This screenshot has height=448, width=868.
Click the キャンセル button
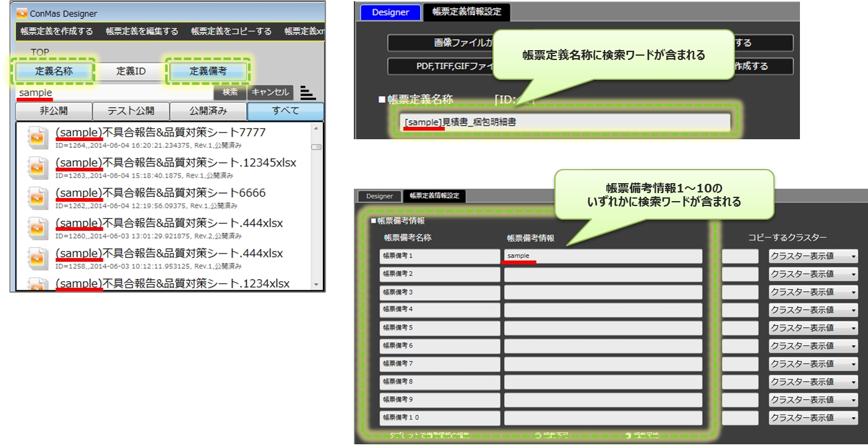tap(270, 92)
